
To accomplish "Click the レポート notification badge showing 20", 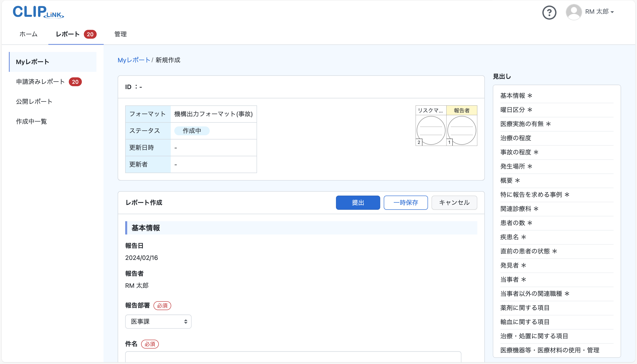I will pos(90,34).
